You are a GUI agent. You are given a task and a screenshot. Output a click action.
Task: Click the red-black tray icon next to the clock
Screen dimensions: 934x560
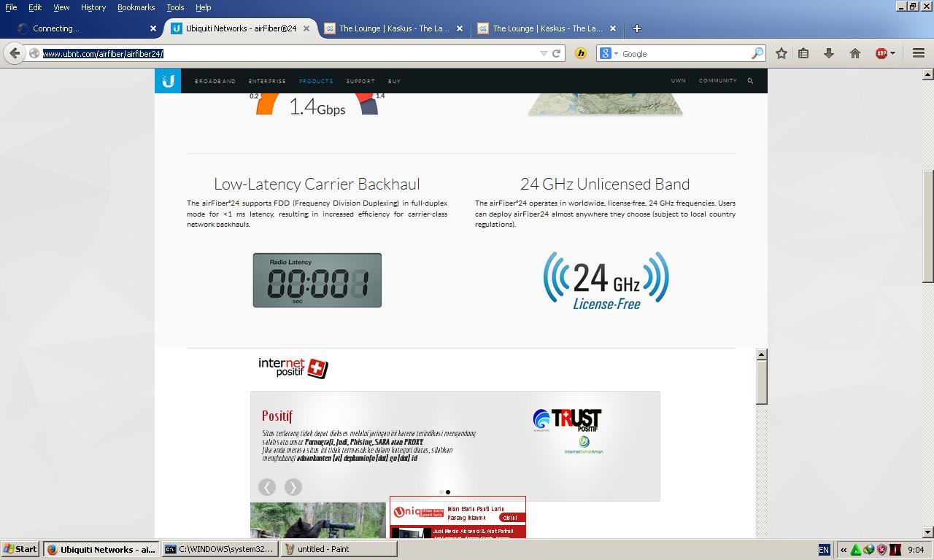895,550
